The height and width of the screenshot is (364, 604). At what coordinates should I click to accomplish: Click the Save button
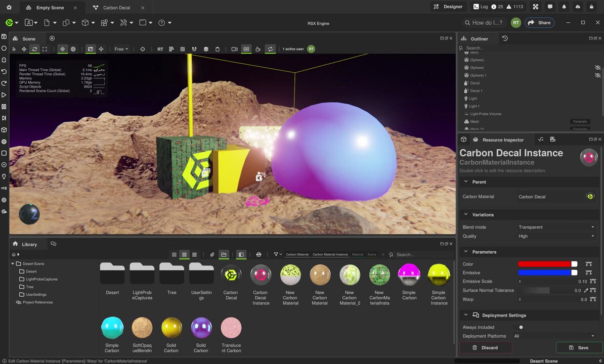pos(579,347)
